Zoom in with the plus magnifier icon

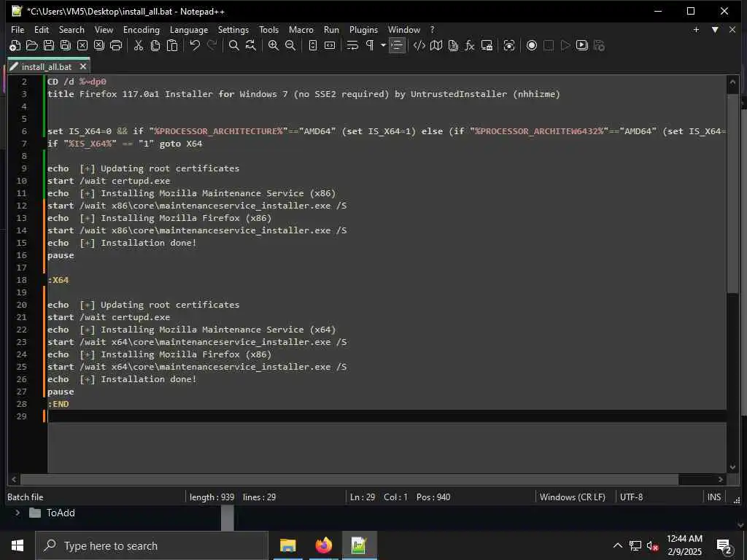tap(274, 45)
